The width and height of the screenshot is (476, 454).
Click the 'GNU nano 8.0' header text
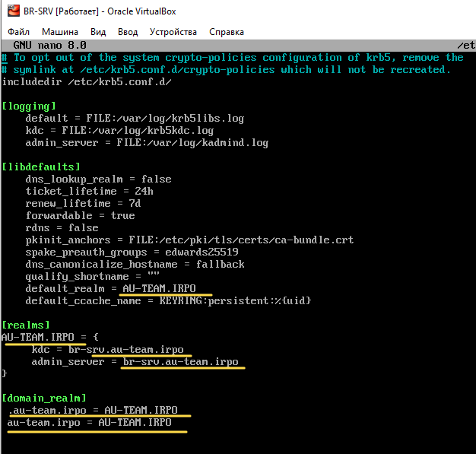click(49, 46)
